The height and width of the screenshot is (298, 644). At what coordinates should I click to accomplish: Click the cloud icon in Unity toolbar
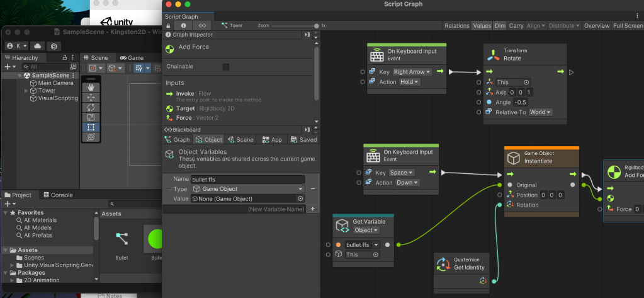[x=37, y=46]
